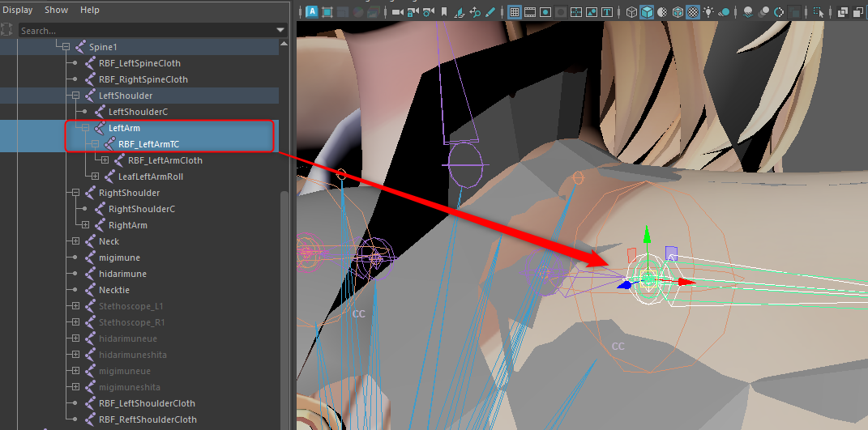The height and width of the screenshot is (430, 868).
Task: Click Use Default Material half-sphere icon
Action: [x=663, y=11]
